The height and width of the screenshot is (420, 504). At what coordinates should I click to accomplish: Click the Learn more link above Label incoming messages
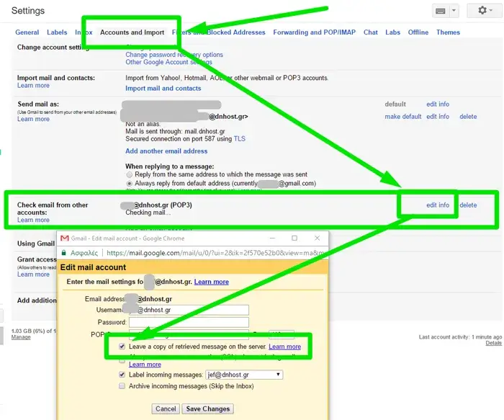pos(145,365)
